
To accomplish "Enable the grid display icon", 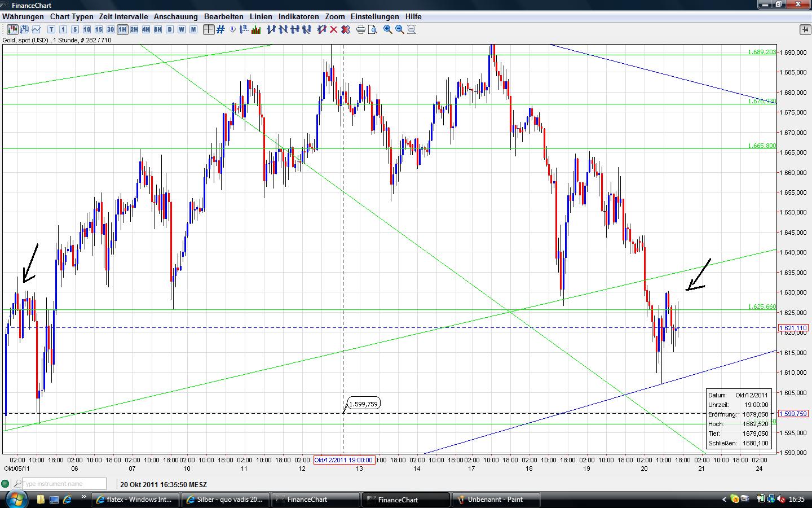I will click(220, 29).
